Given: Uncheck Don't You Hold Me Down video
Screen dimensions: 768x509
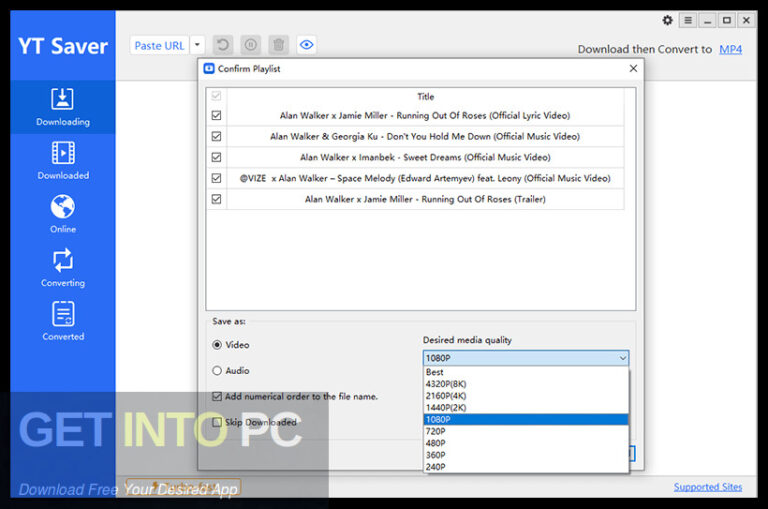Looking at the screenshot, I should [x=216, y=136].
